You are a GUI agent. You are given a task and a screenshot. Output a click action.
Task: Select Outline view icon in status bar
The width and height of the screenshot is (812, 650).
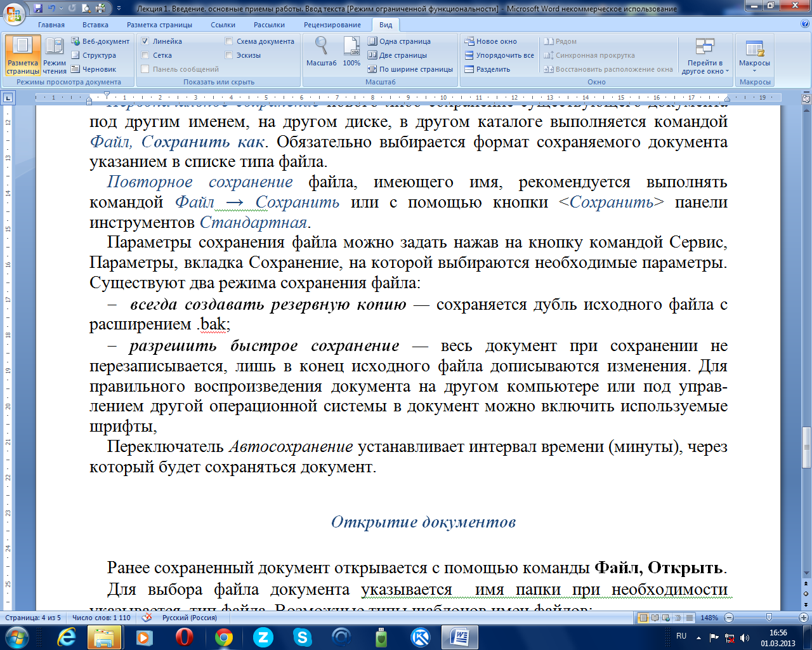point(678,618)
